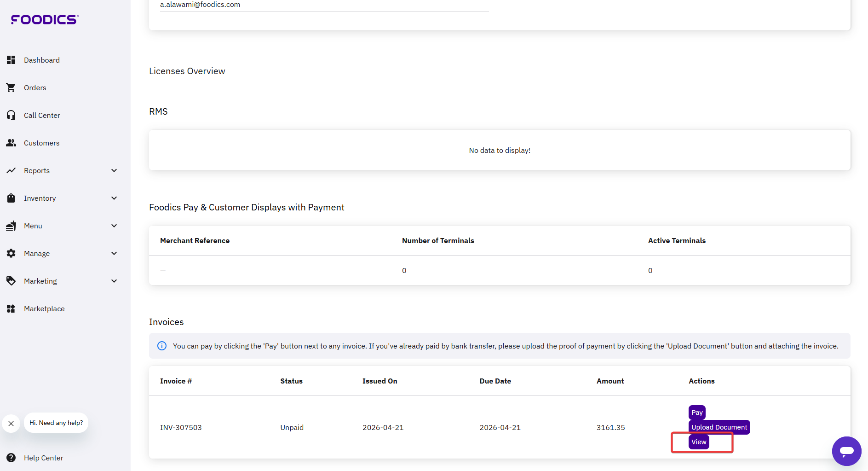Click the Invoice # column header

[176, 381]
